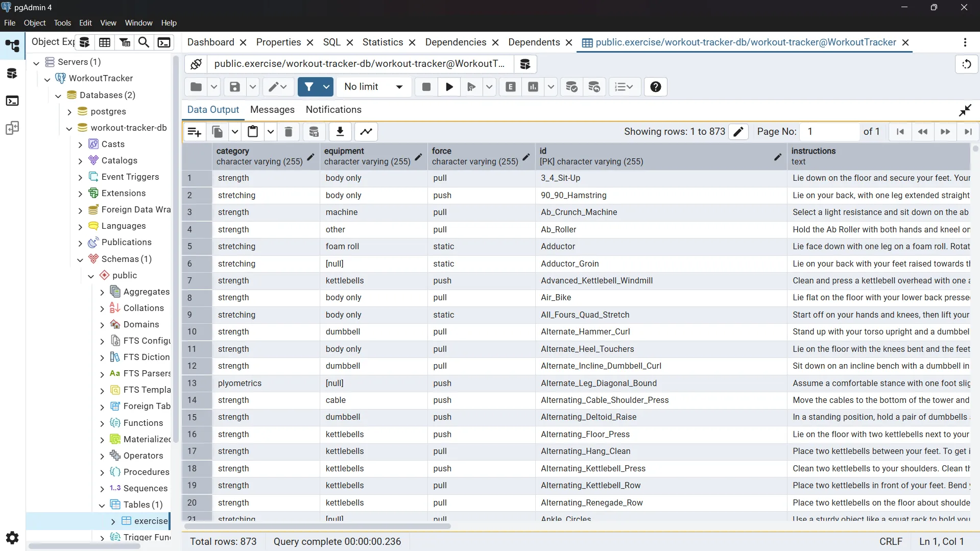The image size is (980, 551).
Task: Click the delete row trash icon
Action: (x=289, y=132)
